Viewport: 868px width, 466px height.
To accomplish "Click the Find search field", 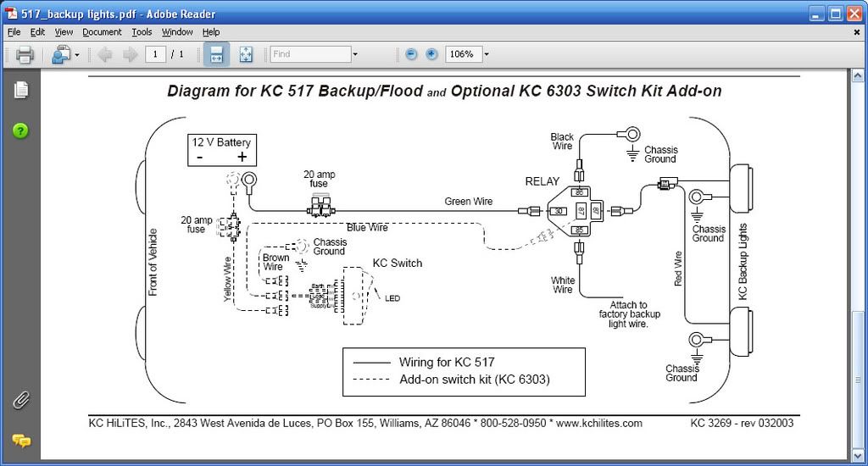I will pos(310,54).
